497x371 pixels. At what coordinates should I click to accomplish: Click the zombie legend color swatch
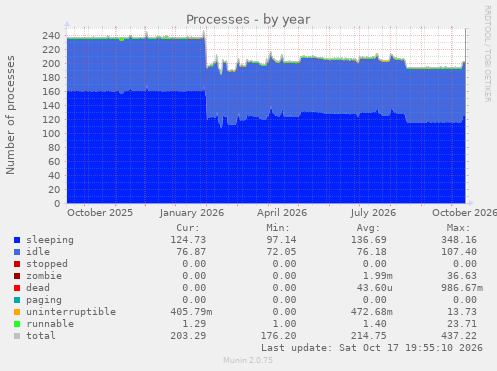tap(17, 276)
